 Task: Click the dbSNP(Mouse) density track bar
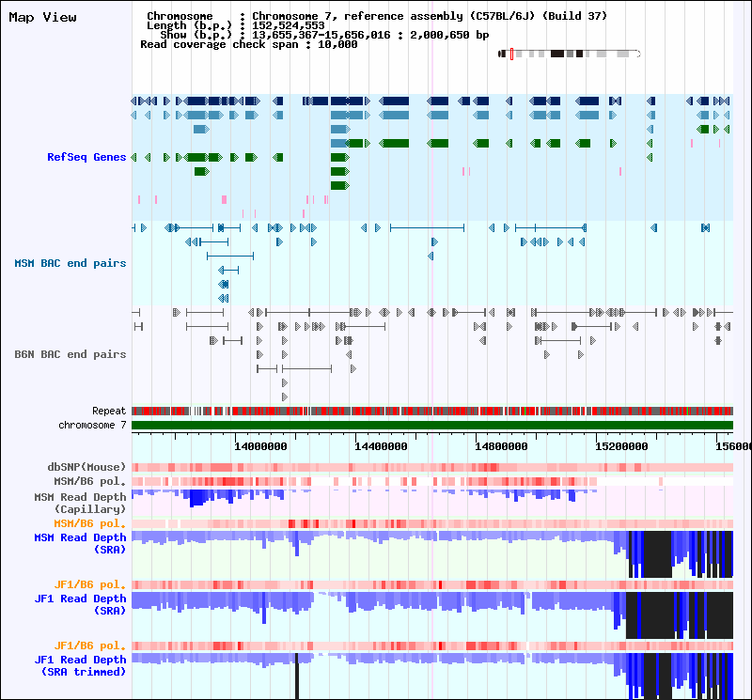pyautogui.click(x=432, y=468)
